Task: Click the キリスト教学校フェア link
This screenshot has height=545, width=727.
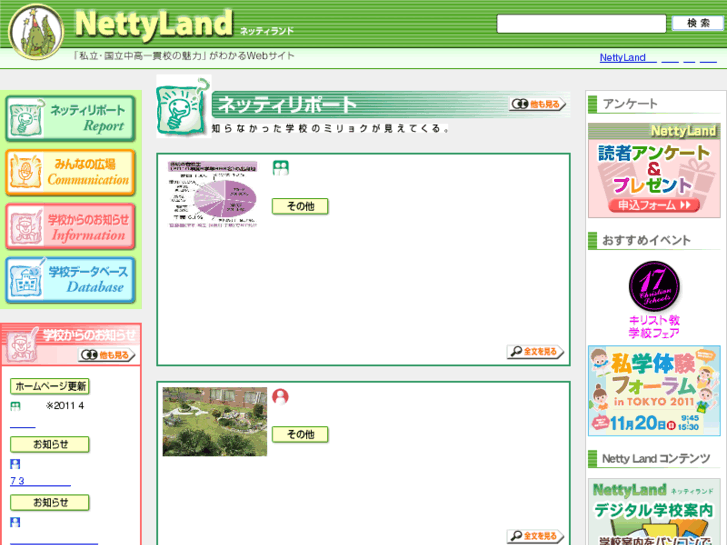Action: (654, 327)
